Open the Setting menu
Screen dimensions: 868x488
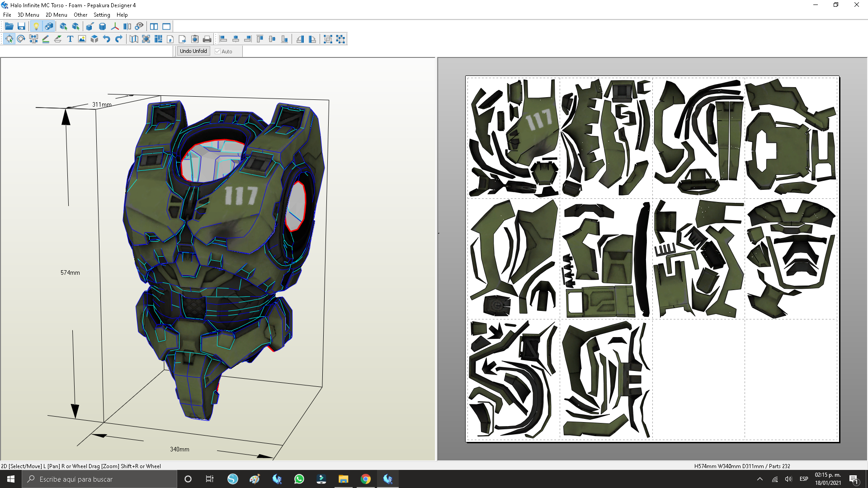click(102, 15)
